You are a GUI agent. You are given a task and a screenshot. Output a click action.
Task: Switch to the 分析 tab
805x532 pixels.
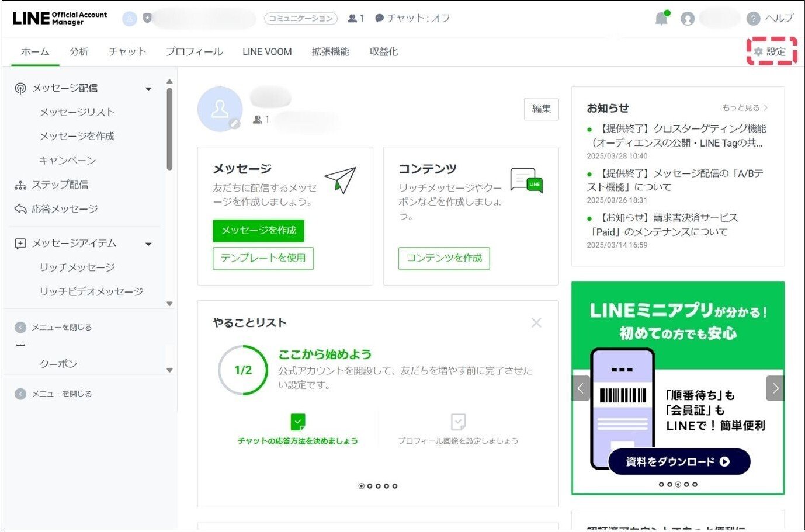coord(79,51)
